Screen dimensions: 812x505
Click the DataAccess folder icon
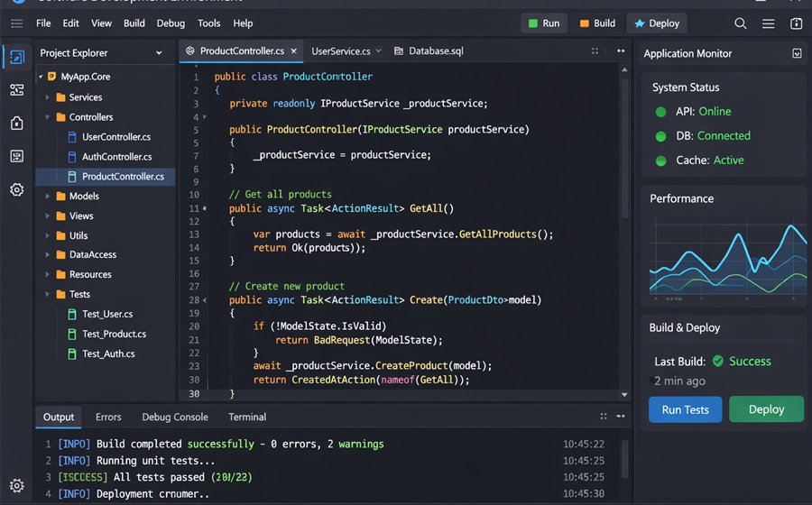point(60,254)
